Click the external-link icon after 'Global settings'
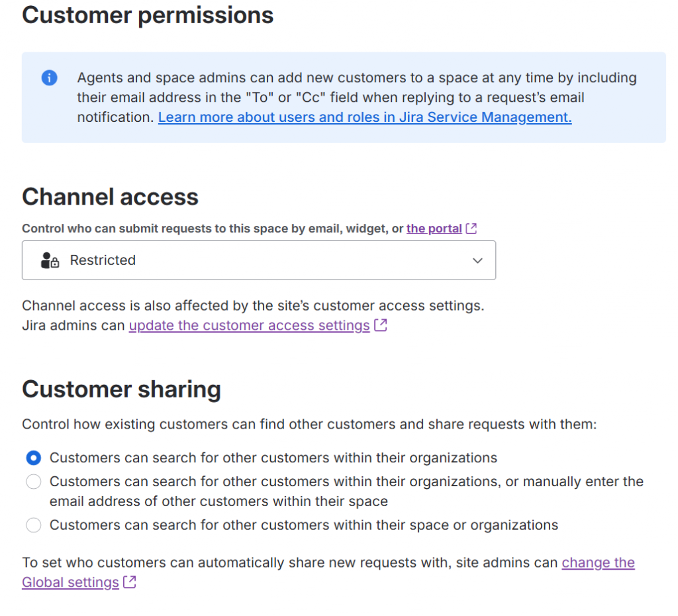Screen dimensions: 678x616 pyautogui.click(x=130, y=583)
